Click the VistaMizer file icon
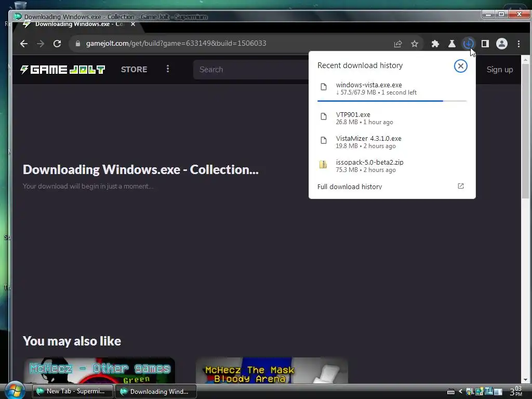Screen dimensions: 532x399 pyautogui.click(x=324, y=140)
